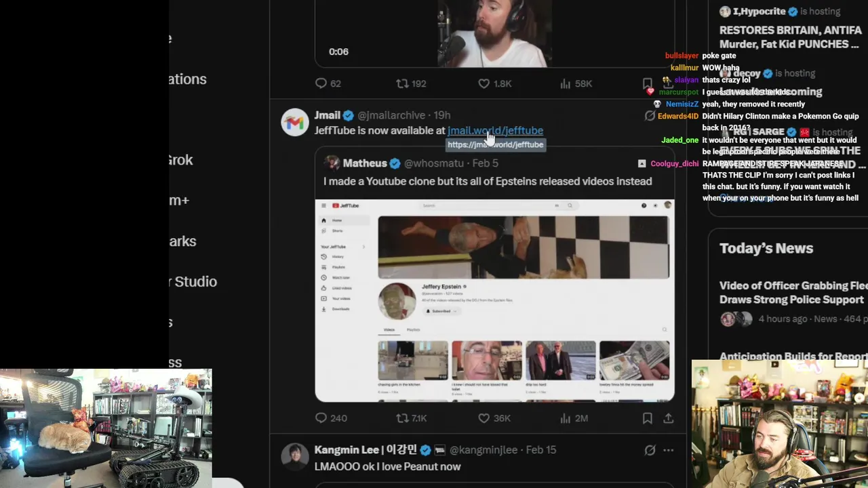The width and height of the screenshot is (868, 488).
Task: Open more options on Kangmin Lee's post
Action: (x=669, y=450)
